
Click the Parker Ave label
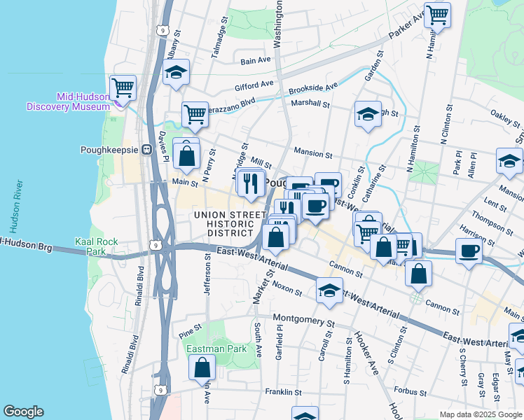406,24
